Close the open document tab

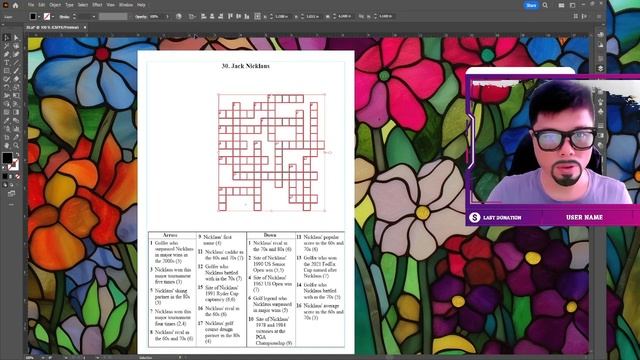click(84, 27)
